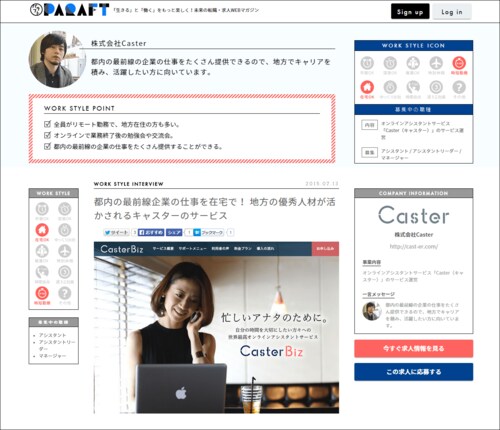Click the 一言メッセージ label in company panel
Viewport: 500px width, 430px height.
click(379, 294)
